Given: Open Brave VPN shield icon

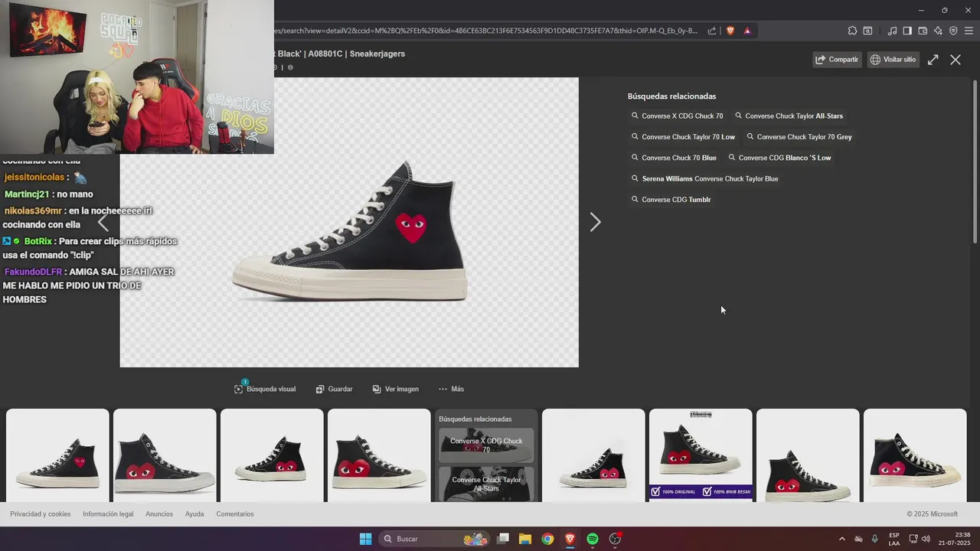Looking at the screenshot, I should pyautogui.click(x=953, y=31).
